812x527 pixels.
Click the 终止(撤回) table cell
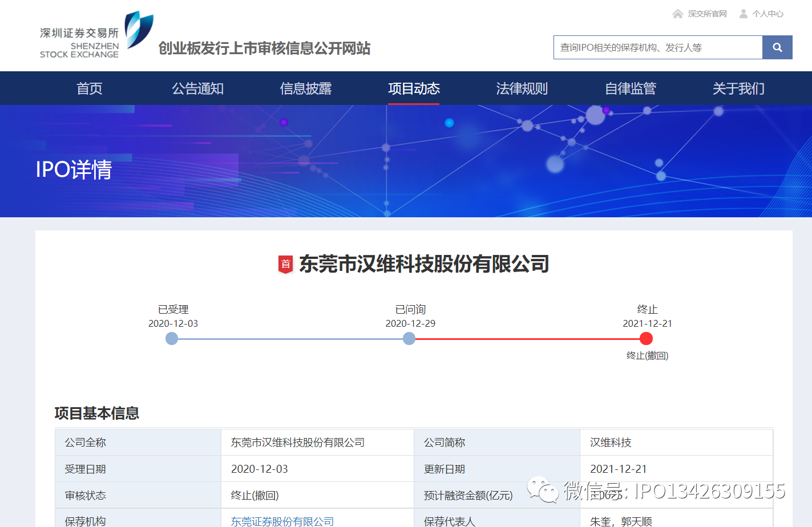[x=255, y=495]
